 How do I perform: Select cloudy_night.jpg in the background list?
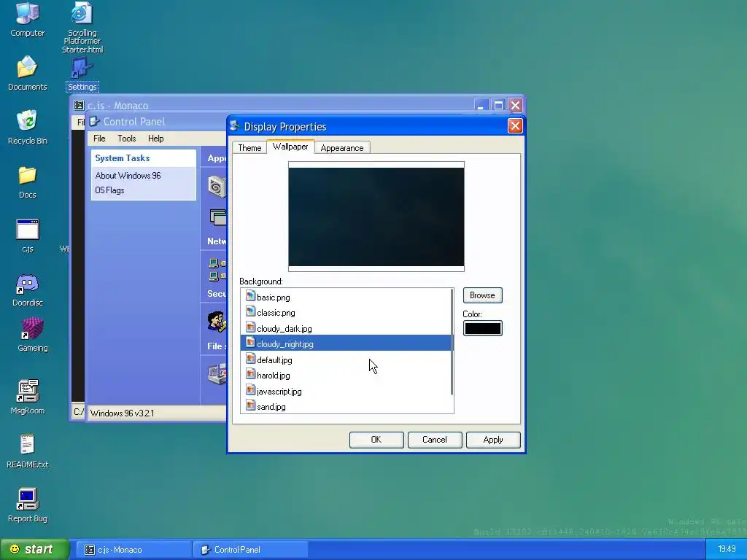click(347, 344)
